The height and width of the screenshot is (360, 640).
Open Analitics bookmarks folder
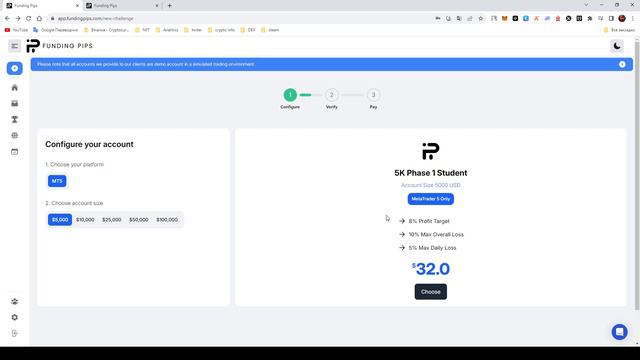pyautogui.click(x=167, y=30)
